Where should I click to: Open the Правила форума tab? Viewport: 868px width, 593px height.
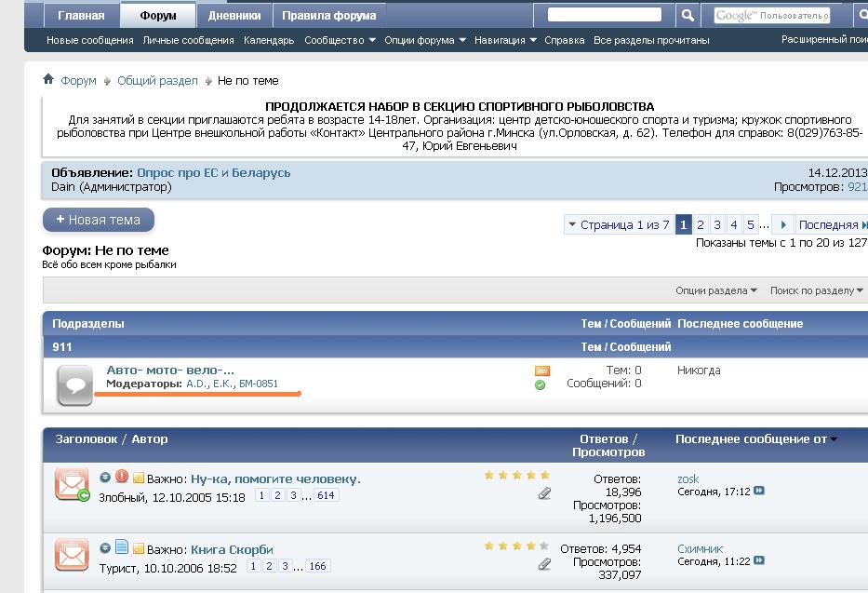(328, 16)
